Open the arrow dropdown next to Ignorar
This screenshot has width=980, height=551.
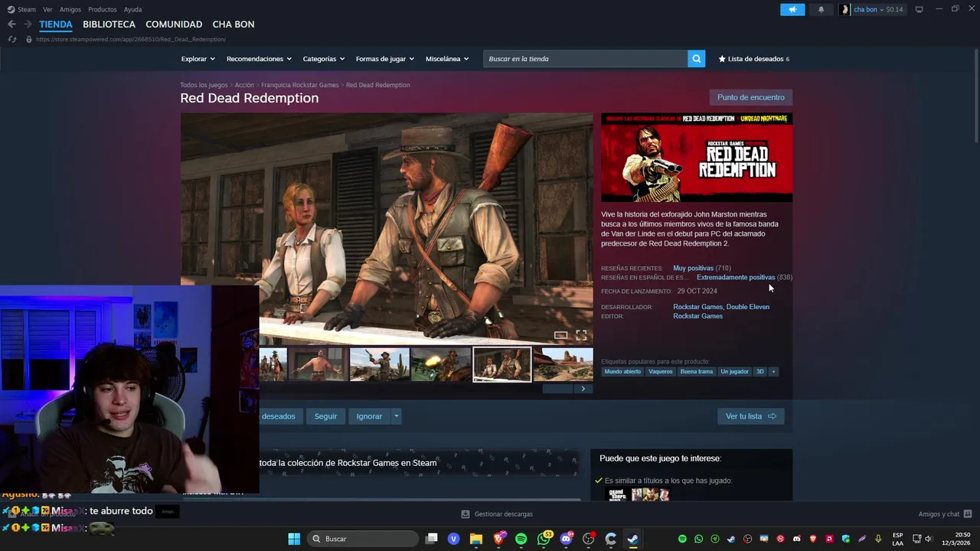click(396, 416)
